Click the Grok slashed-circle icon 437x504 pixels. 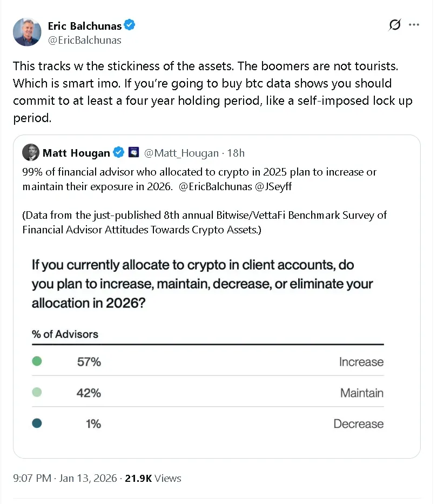click(x=395, y=25)
